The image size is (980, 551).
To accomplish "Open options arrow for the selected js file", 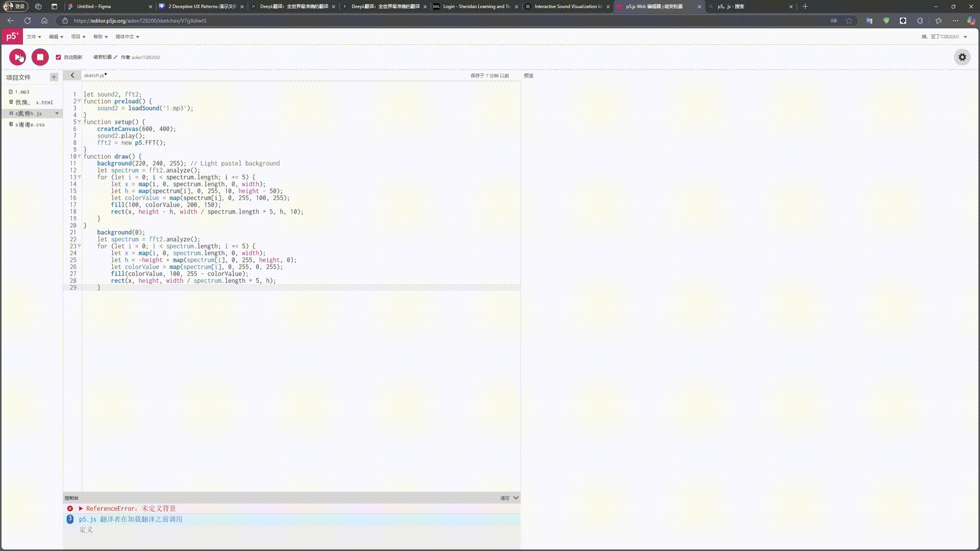I will (57, 113).
